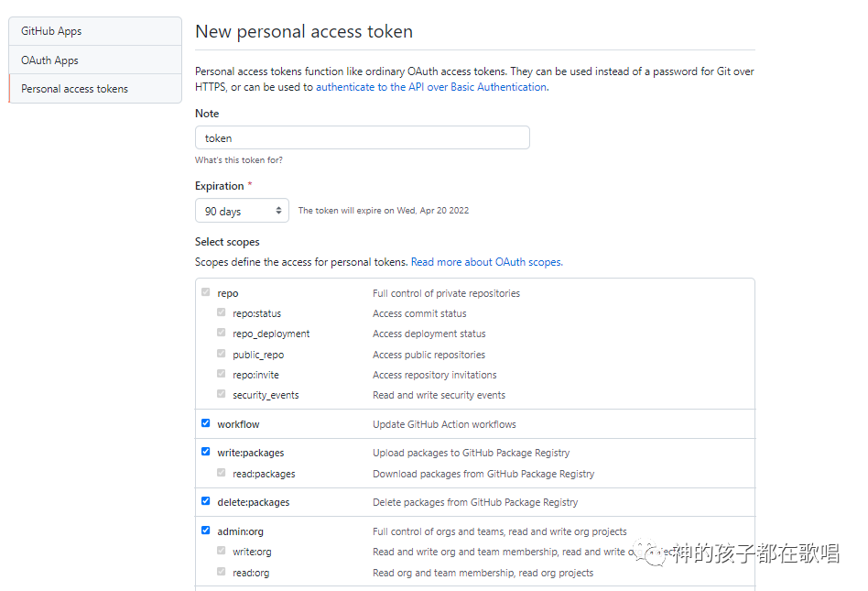This screenshot has height=591, width=868.
Task: Click the 'public_repo' label
Action: 258,355
